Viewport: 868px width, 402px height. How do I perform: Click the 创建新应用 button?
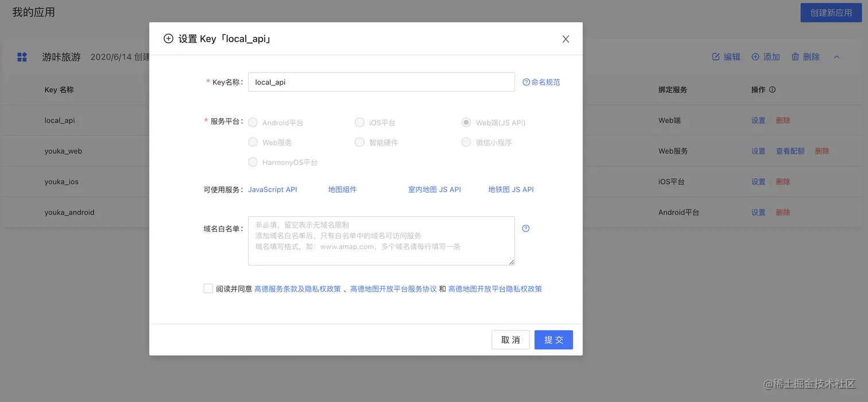coord(830,12)
